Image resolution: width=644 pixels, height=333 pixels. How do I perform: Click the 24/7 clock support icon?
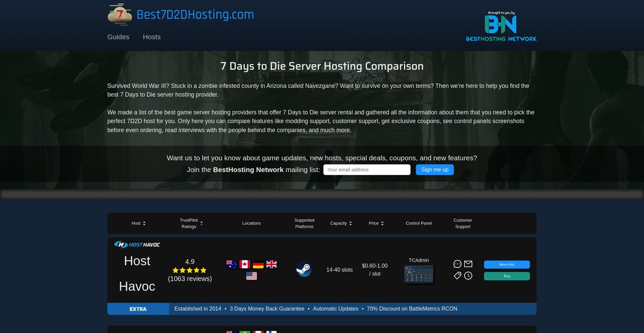469,276
